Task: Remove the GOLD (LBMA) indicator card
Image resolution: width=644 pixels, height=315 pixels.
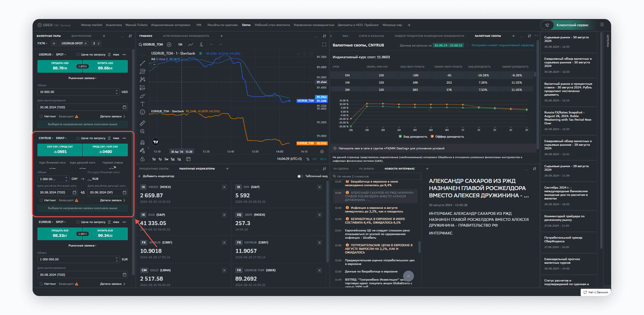Action: (x=224, y=270)
